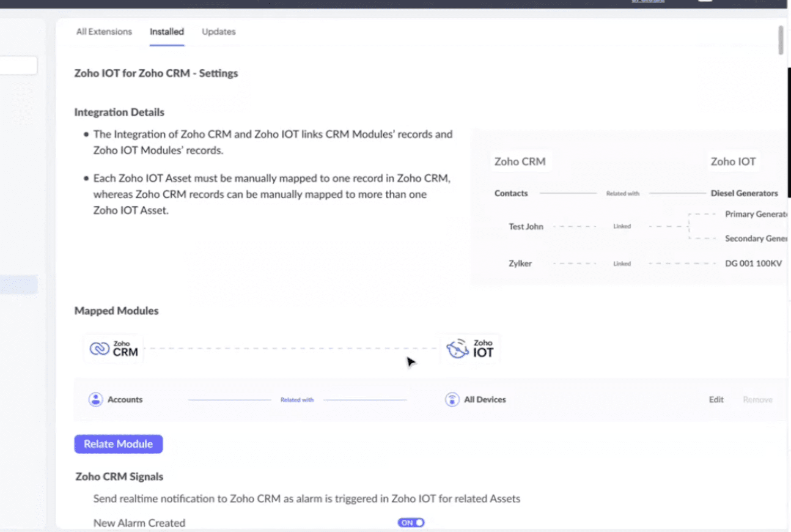Remove the Accounts to All Devices mapping
The width and height of the screenshot is (791, 532).
pos(758,400)
